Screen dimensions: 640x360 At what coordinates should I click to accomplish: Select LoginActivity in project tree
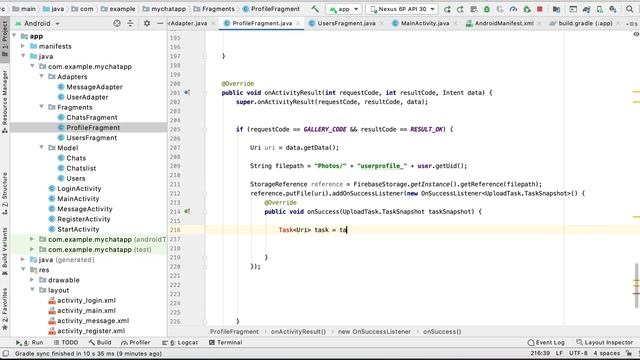(x=79, y=189)
